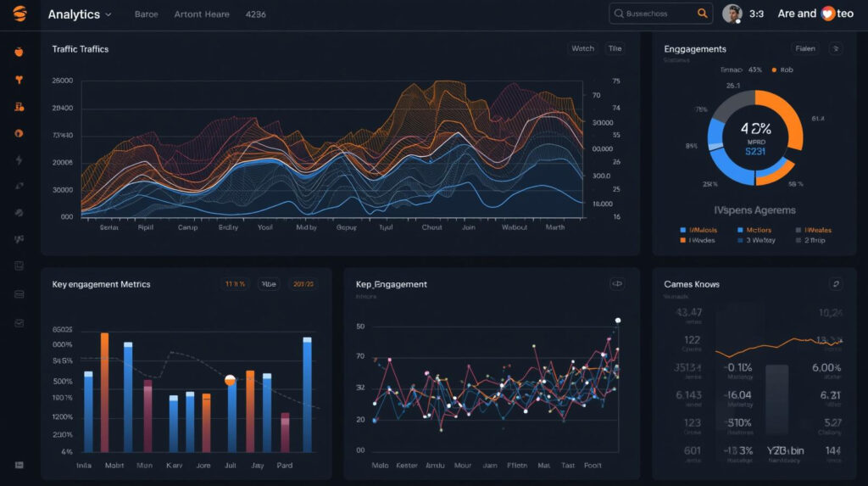Viewport: 868px width, 486px height.
Task: Open the Artont Heare tab
Action: click(x=201, y=14)
